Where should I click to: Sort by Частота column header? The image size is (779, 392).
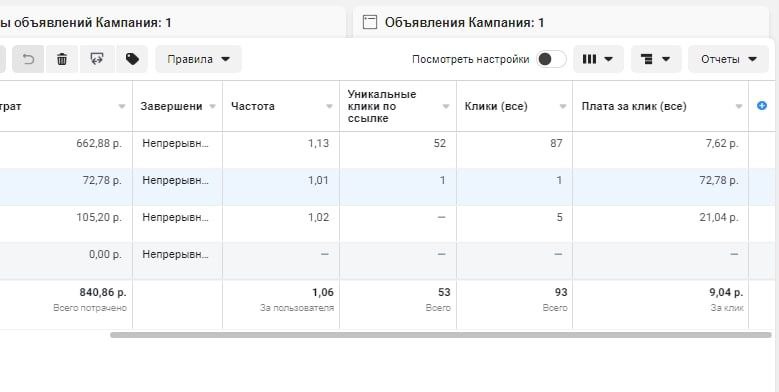[x=252, y=106]
